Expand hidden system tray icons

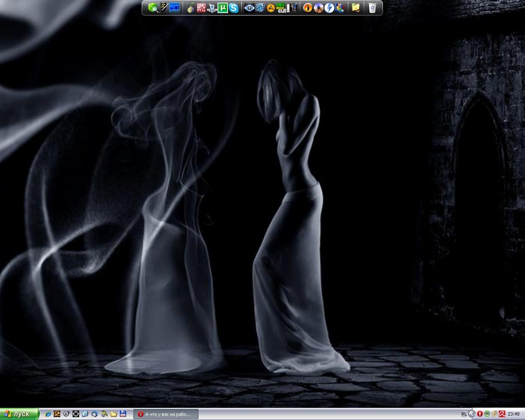[x=472, y=414]
